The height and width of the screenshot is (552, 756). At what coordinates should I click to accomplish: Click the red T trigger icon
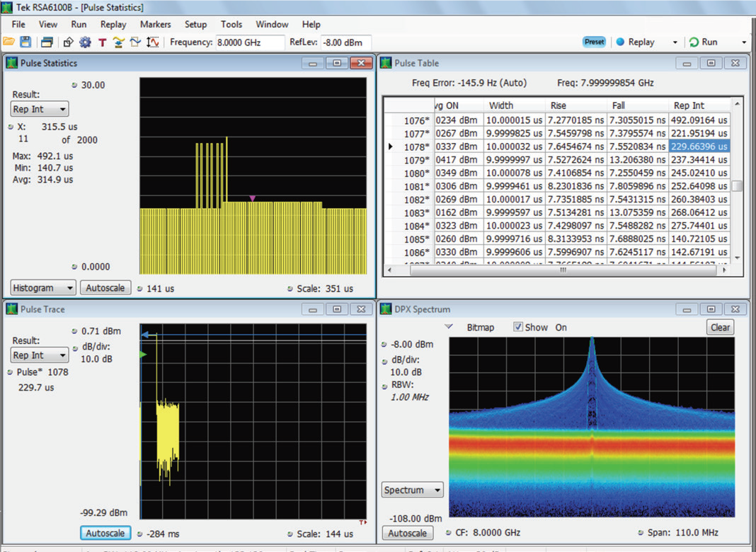102,42
